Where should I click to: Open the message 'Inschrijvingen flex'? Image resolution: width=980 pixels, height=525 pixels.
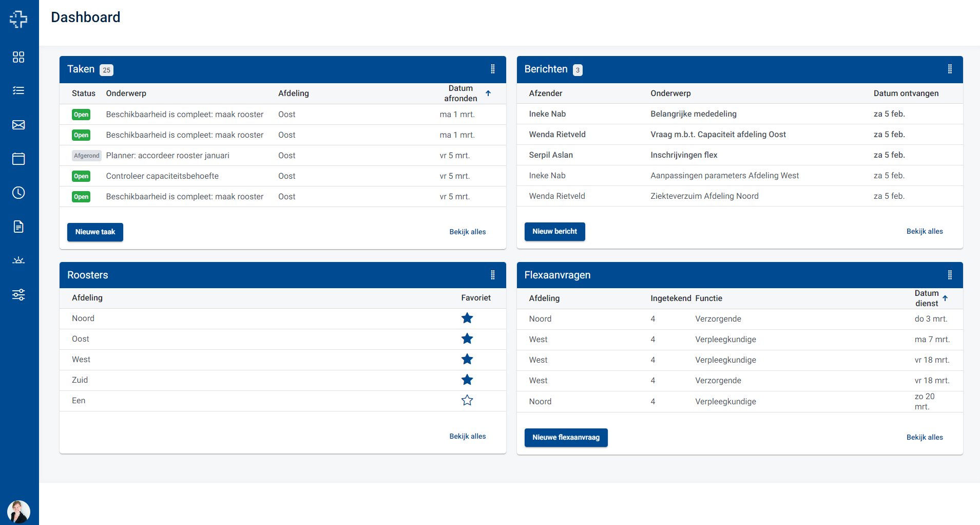(740, 155)
